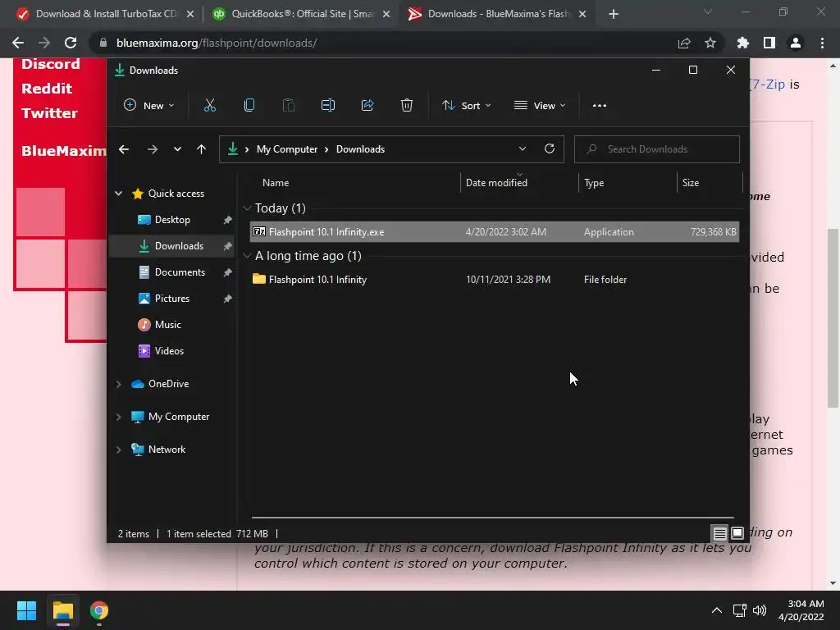Expand address bar history dropdown
Screen dimensions: 840x630
coord(523,149)
